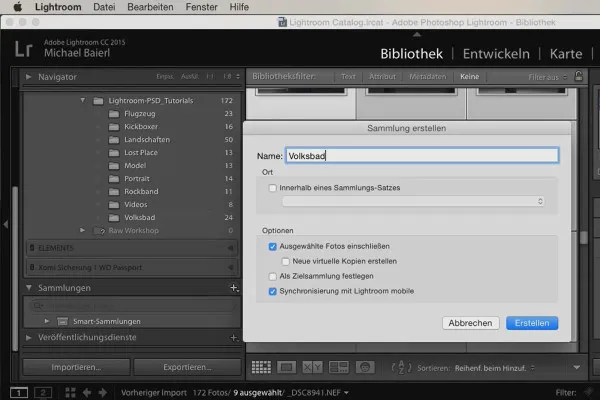Select the Text library filter
This screenshot has width=600, height=400.
click(348, 77)
